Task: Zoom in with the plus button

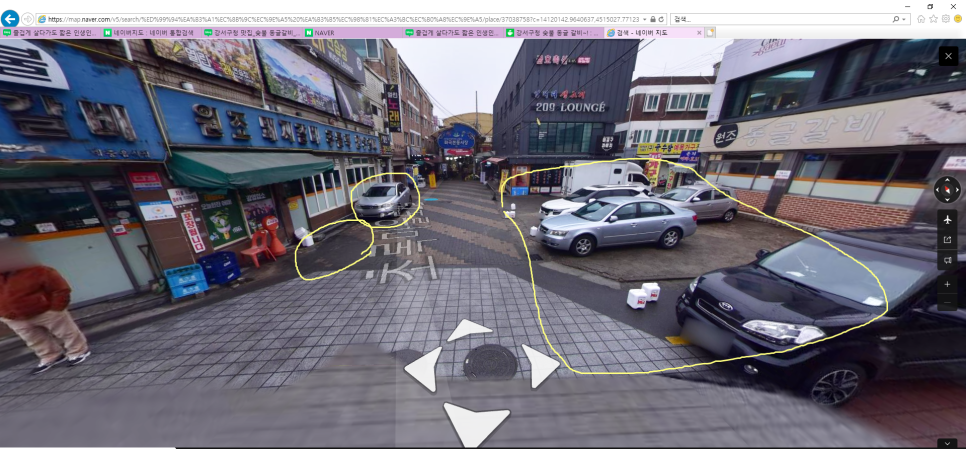Action: coord(947,284)
